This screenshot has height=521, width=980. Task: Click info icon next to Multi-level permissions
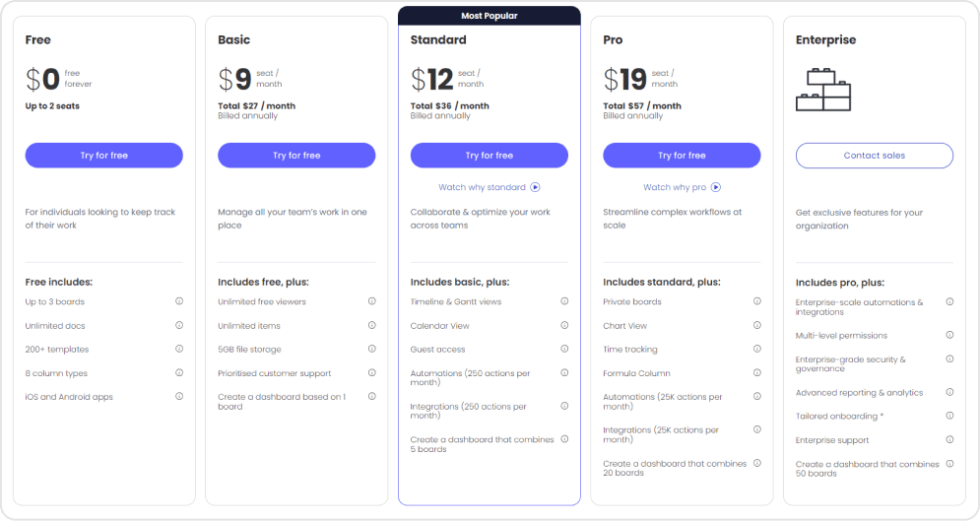[949, 336]
